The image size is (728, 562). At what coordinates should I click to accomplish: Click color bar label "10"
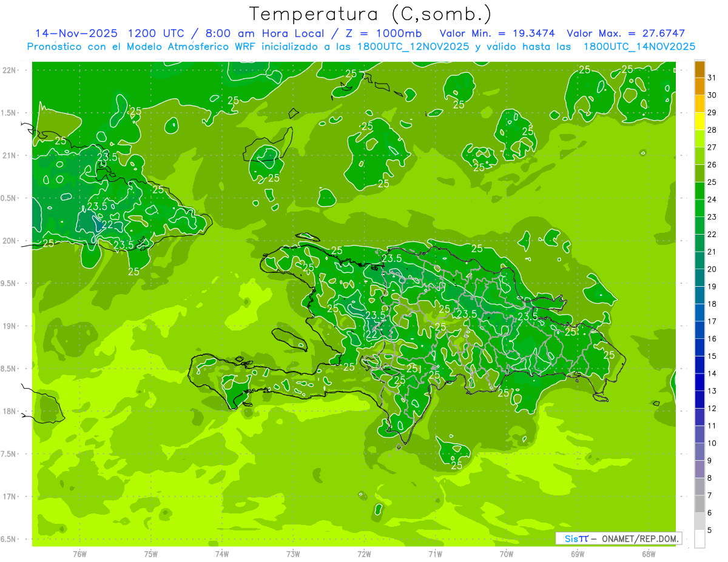712,443
